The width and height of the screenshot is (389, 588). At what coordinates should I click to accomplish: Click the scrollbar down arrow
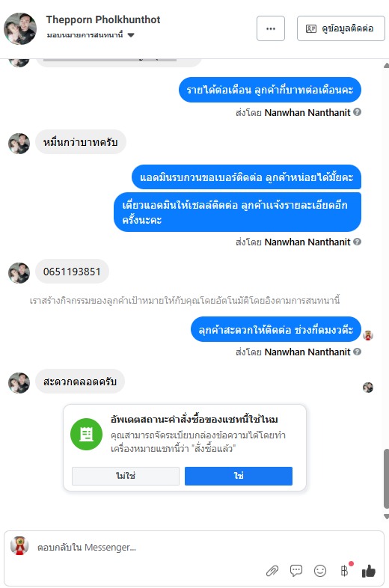pos(386,516)
